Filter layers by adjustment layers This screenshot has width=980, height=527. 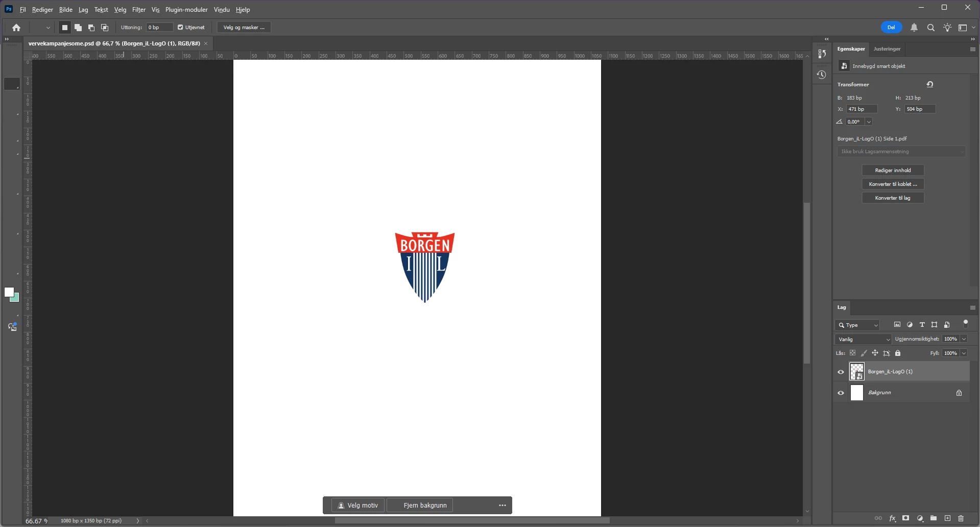910,325
